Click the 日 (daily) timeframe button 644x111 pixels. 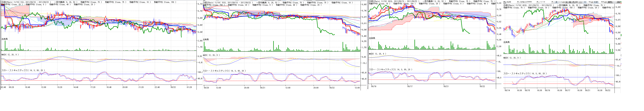pos(566,2)
